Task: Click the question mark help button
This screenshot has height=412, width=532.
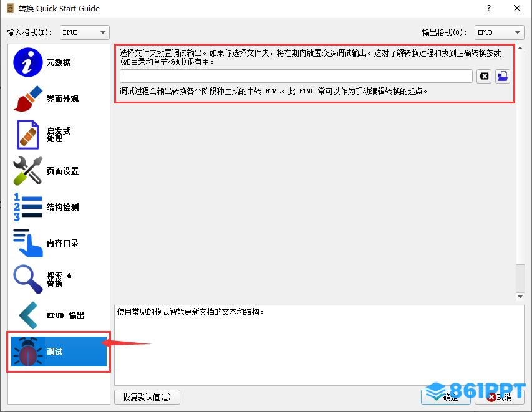Action: (x=488, y=8)
